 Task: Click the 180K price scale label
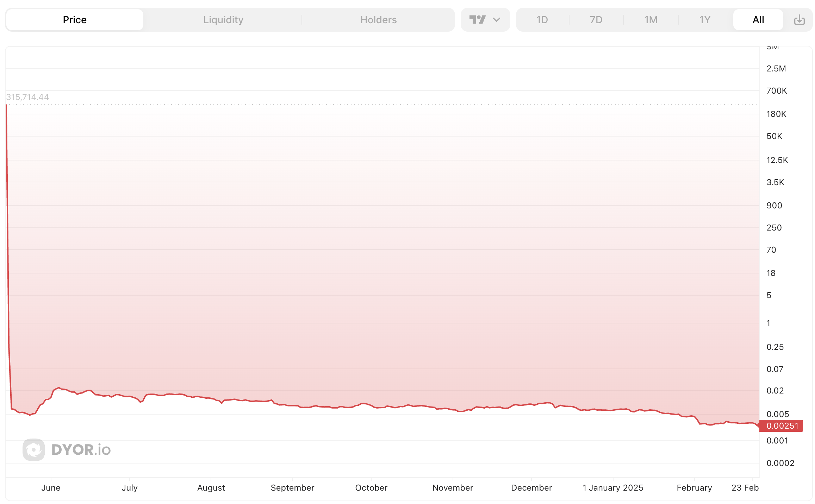776,114
